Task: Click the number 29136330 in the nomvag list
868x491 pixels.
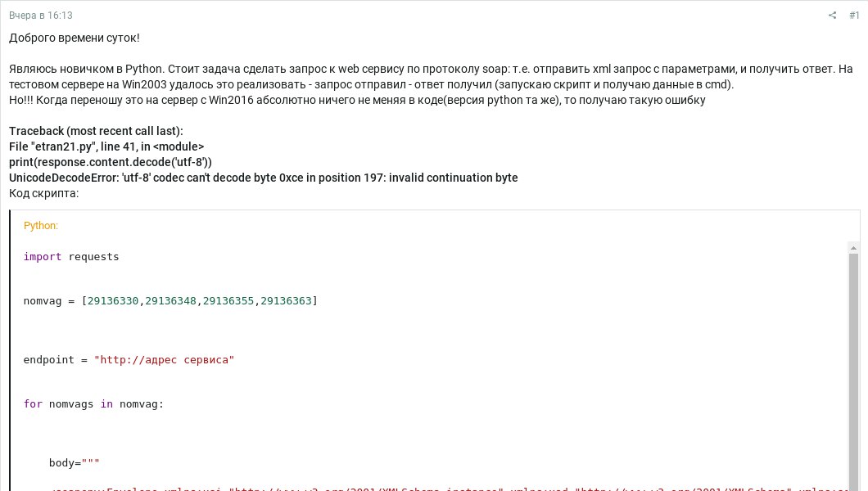Action: click(113, 301)
